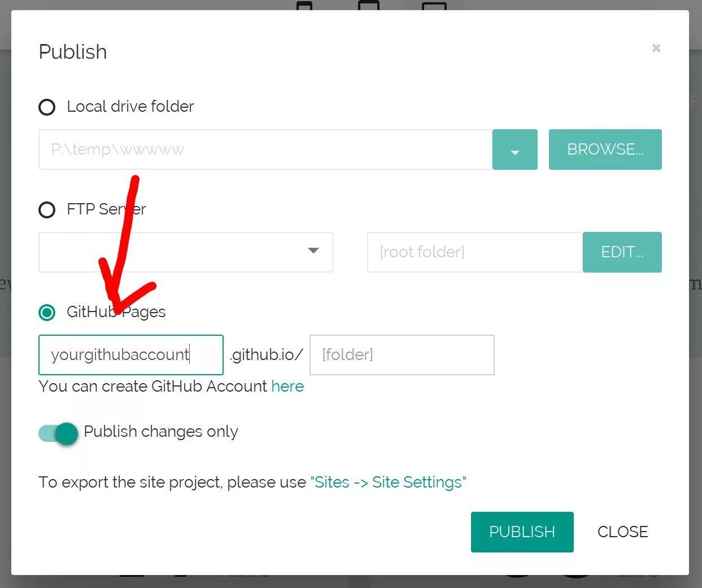Focus the local drive path input field

pos(265,150)
